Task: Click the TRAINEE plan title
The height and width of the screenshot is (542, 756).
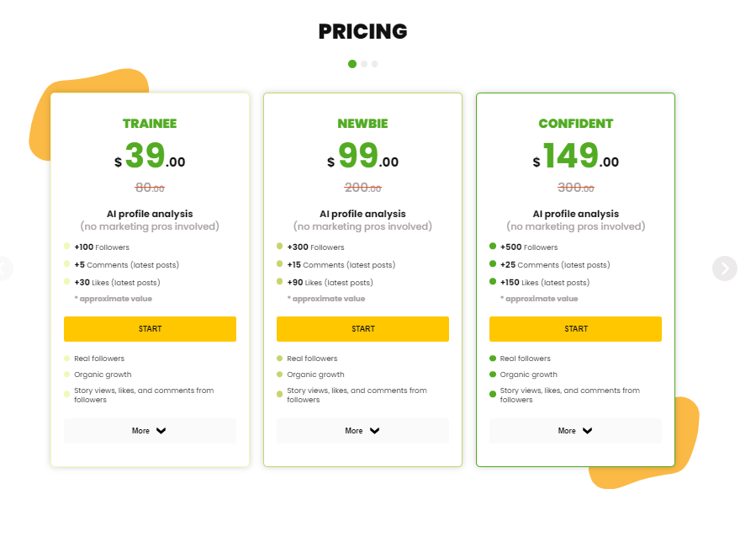Action: tap(150, 124)
